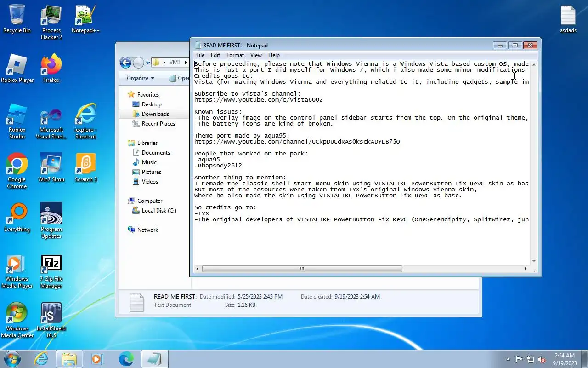Open the Recycle Bin desktop icon

[17, 19]
